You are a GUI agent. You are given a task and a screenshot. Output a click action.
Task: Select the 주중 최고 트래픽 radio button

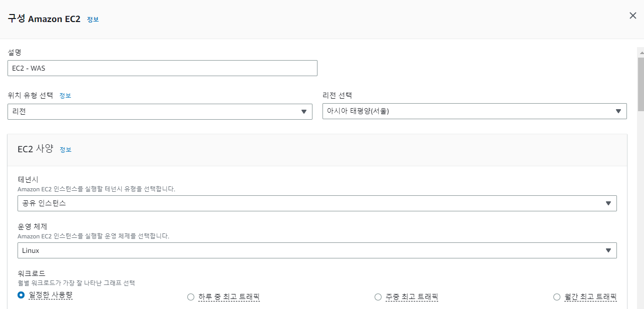point(378,297)
